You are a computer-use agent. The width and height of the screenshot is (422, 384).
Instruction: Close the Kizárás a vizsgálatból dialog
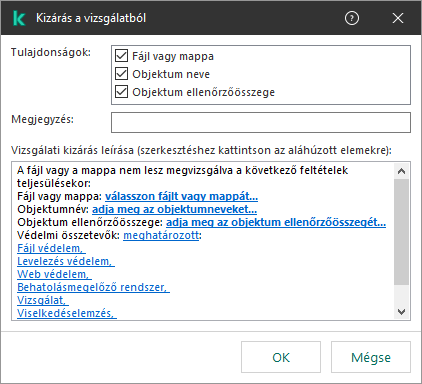pyautogui.click(x=398, y=18)
